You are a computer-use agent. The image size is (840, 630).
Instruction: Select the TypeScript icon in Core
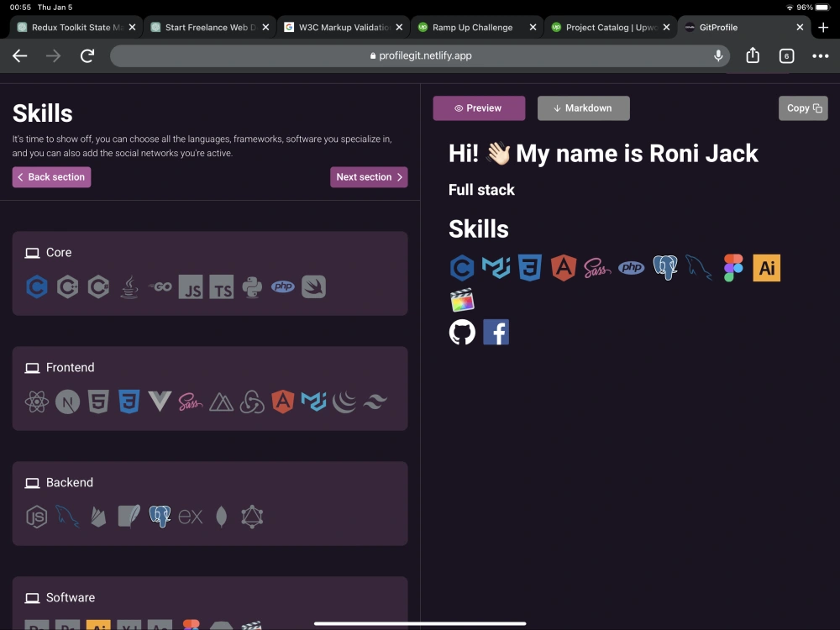221,287
